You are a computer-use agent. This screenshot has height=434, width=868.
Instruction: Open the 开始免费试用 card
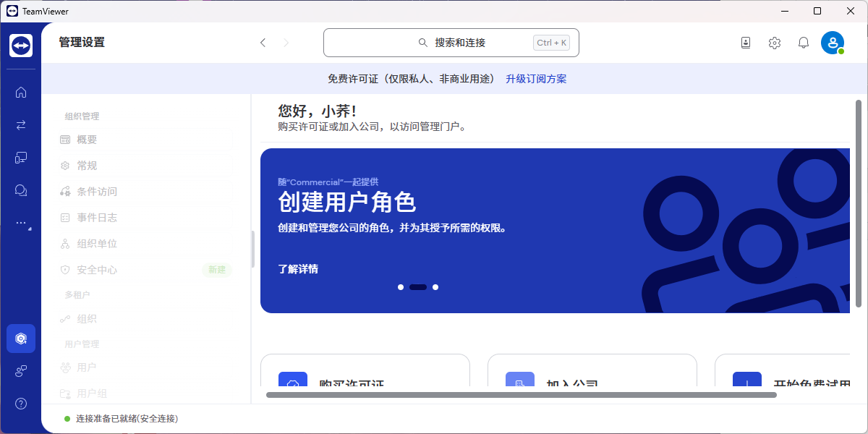point(783,370)
